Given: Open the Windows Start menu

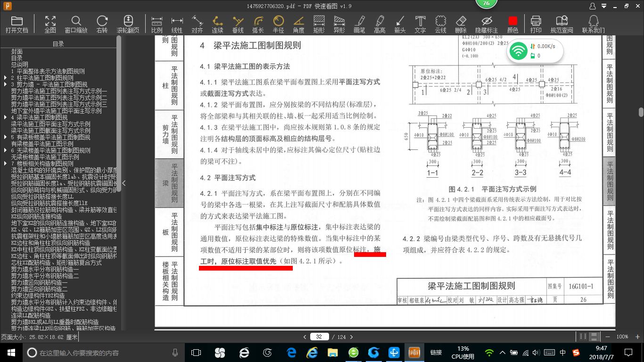Looking at the screenshot, I should (x=11, y=353).
